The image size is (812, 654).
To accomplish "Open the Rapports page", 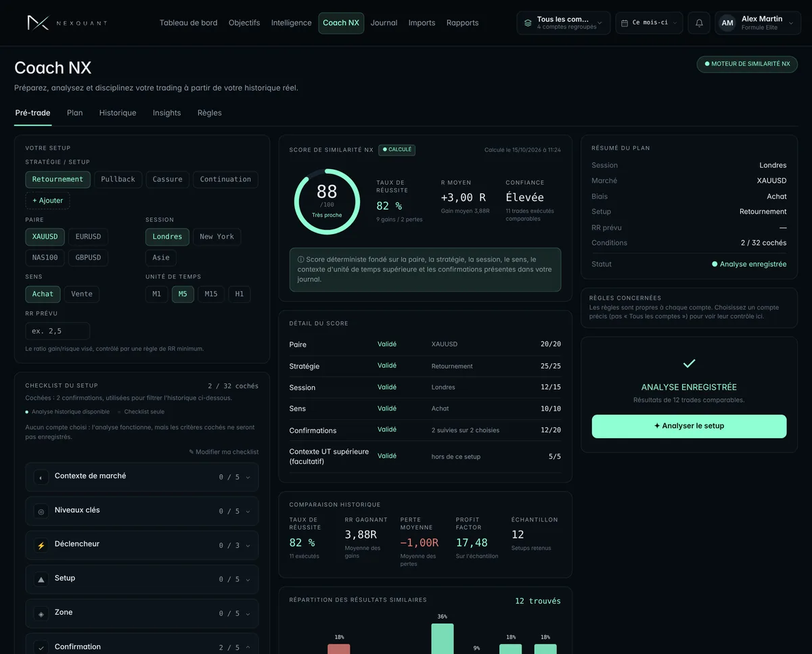I will (463, 23).
